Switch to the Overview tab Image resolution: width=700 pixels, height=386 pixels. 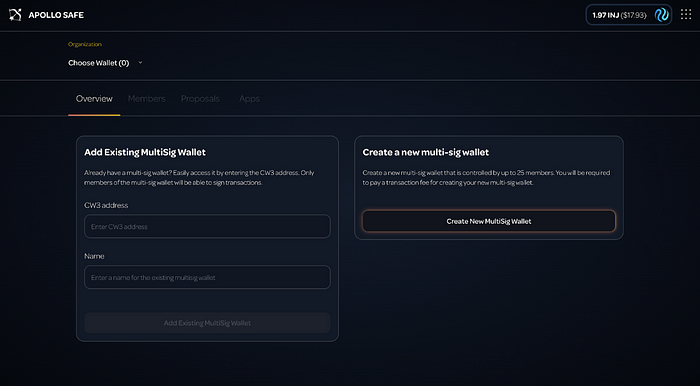click(x=94, y=99)
